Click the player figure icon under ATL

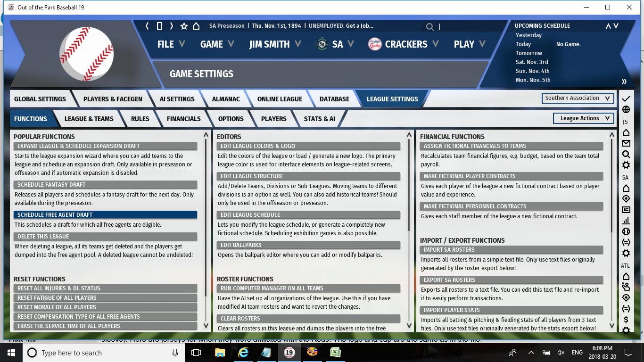click(x=626, y=287)
